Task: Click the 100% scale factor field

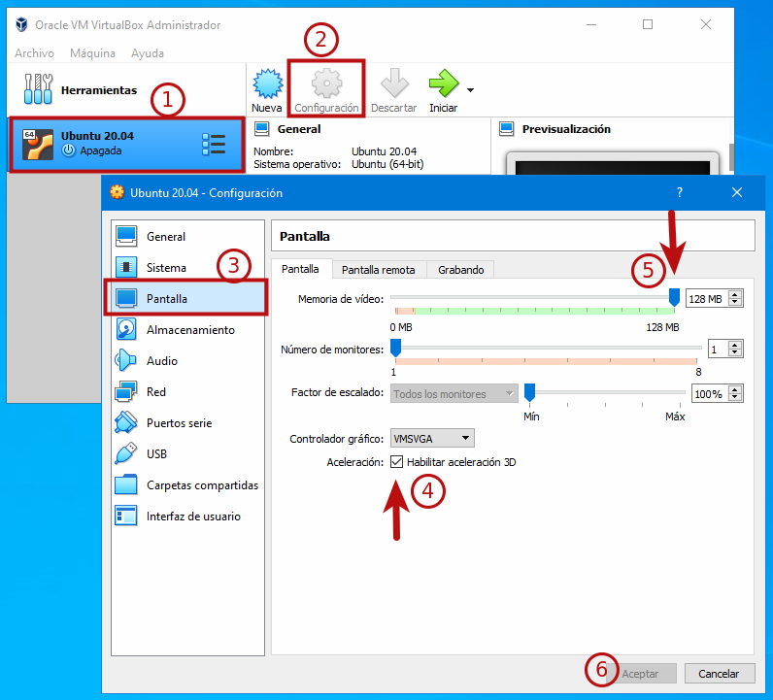Action: [x=711, y=394]
